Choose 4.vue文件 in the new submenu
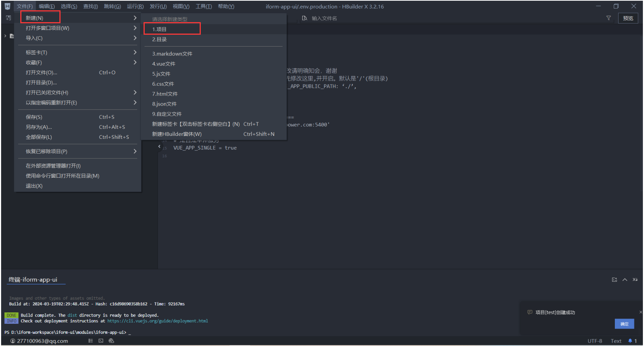This screenshot has height=346, width=644. pos(164,64)
